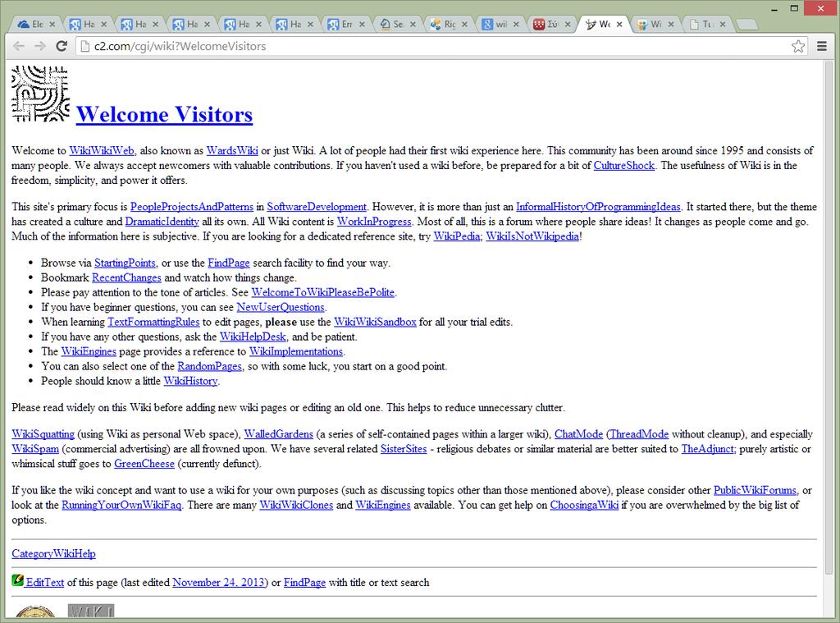
Task: Close the 'Ric' tab
Action: [x=464, y=24]
